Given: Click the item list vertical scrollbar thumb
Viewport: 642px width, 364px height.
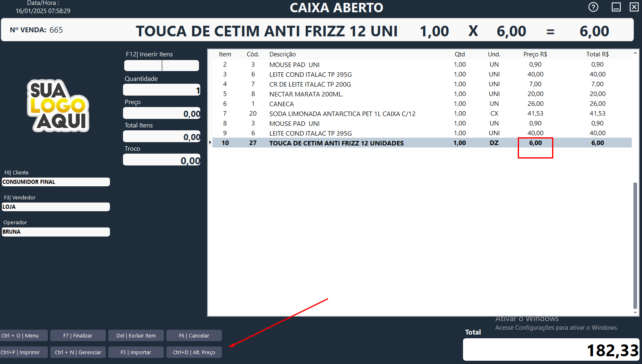Looking at the screenshot, I should pos(635,246).
